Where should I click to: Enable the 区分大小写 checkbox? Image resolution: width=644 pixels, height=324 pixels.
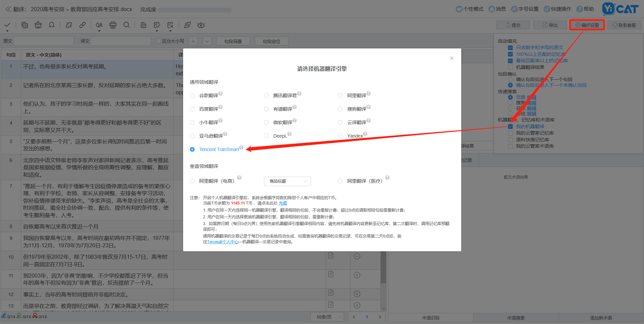[x=158, y=41]
